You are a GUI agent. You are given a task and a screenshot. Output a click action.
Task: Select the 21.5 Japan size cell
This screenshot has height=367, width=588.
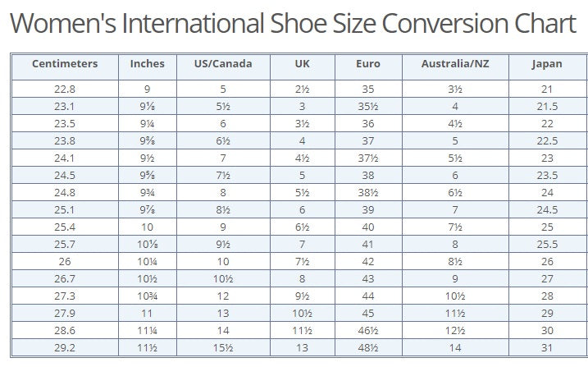[x=546, y=106]
